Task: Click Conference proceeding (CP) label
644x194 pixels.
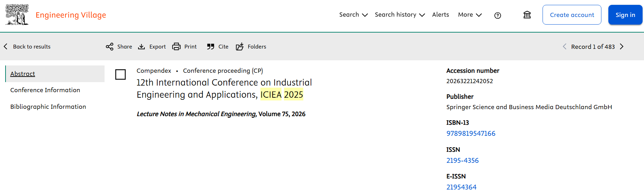Action: [x=223, y=71]
